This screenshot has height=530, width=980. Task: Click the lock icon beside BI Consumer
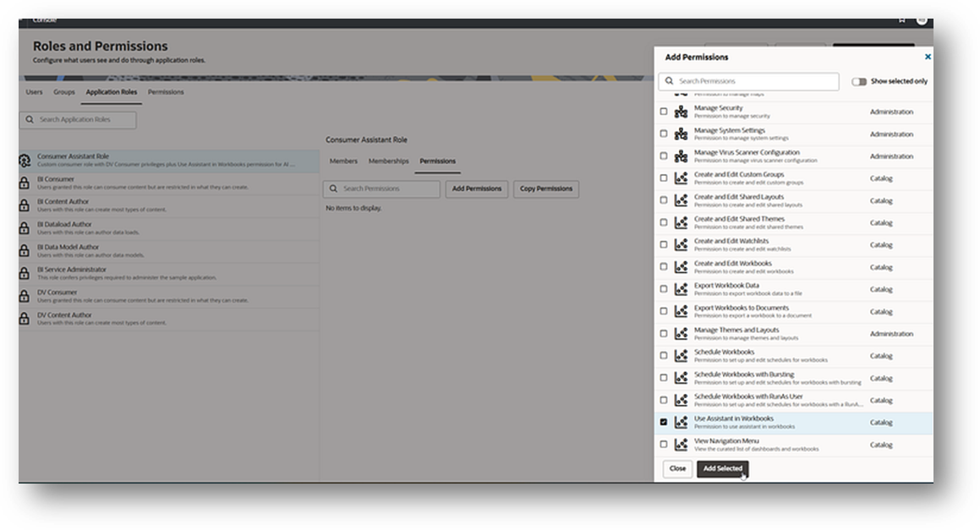(x=23, y=183)
